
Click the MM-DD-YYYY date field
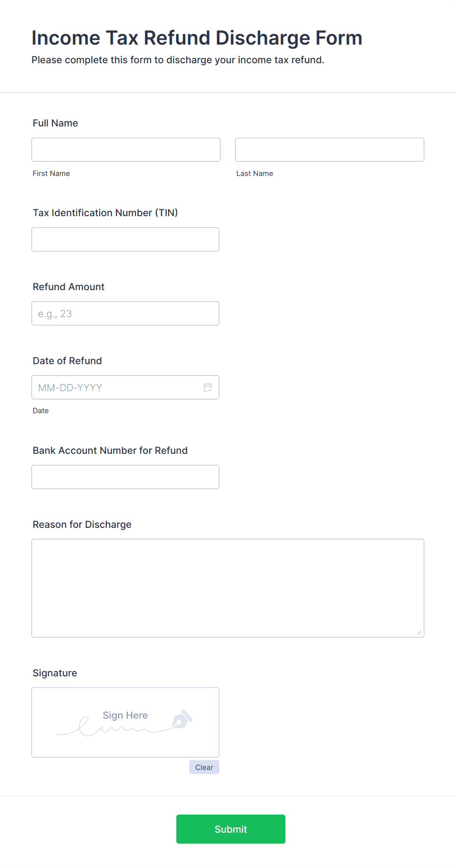tap(126, 387)
